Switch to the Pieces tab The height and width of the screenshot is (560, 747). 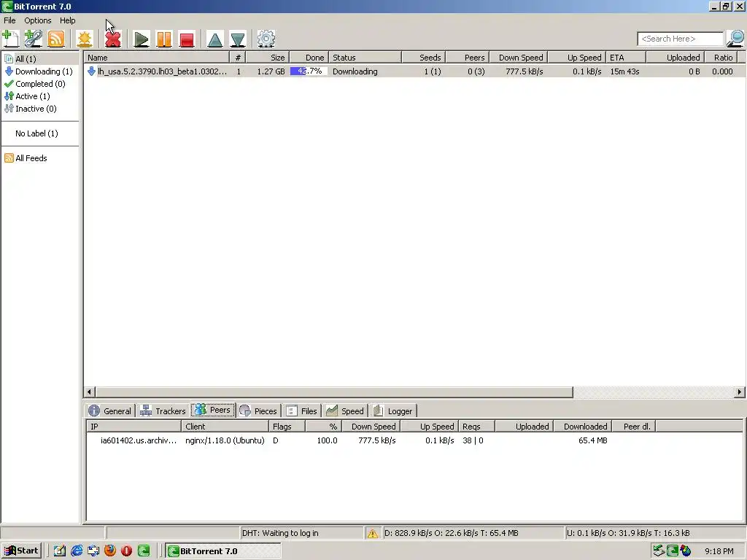[x=259, y=411]
